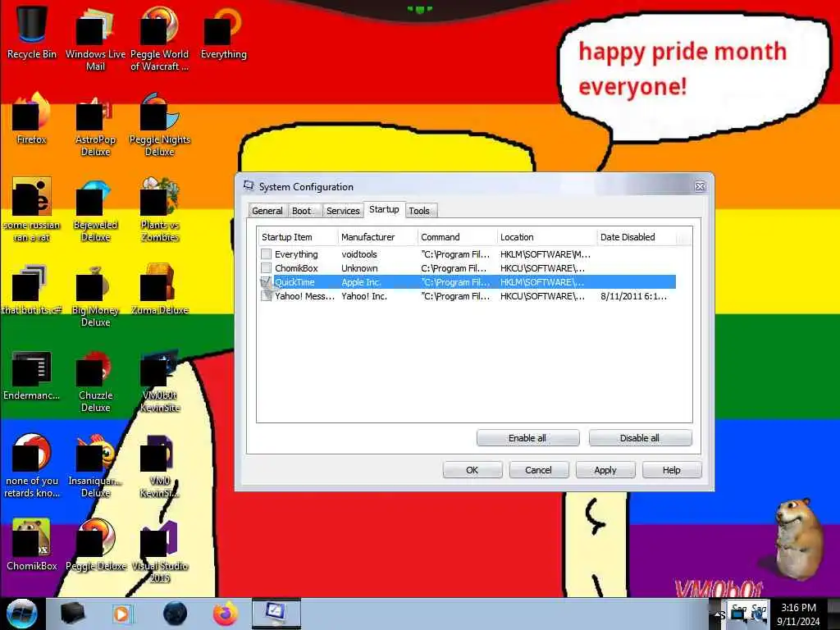Open Peggle World of Warcraft desktop icon
Viewport: 840px width, 630px height.
pyautogui.click(x=160, y=38)
